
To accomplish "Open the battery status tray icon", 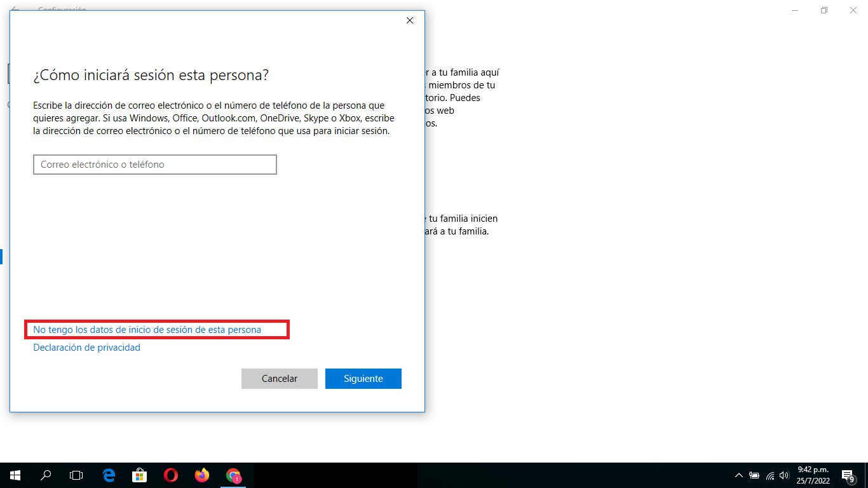I will pyautogui.click(x=754, y=475).
